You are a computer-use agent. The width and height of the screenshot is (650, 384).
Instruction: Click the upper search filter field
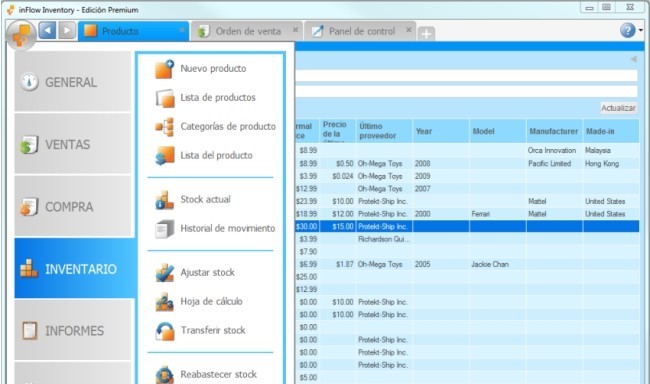click(466, 75)
